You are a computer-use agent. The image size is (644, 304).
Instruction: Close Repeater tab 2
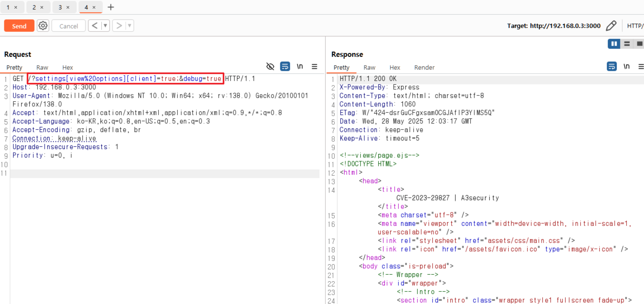click(42, 7)
